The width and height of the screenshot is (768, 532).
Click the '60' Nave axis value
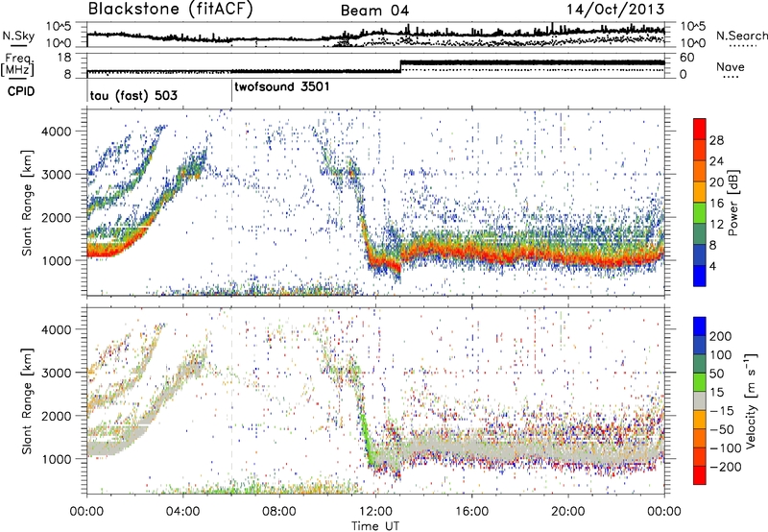pyautogui.click(x=687, y=58)
